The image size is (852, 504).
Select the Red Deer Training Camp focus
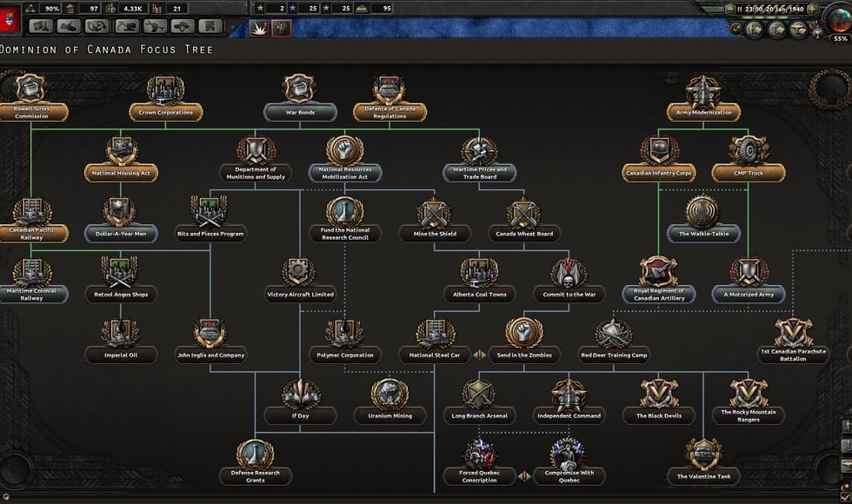coord(614,355)
